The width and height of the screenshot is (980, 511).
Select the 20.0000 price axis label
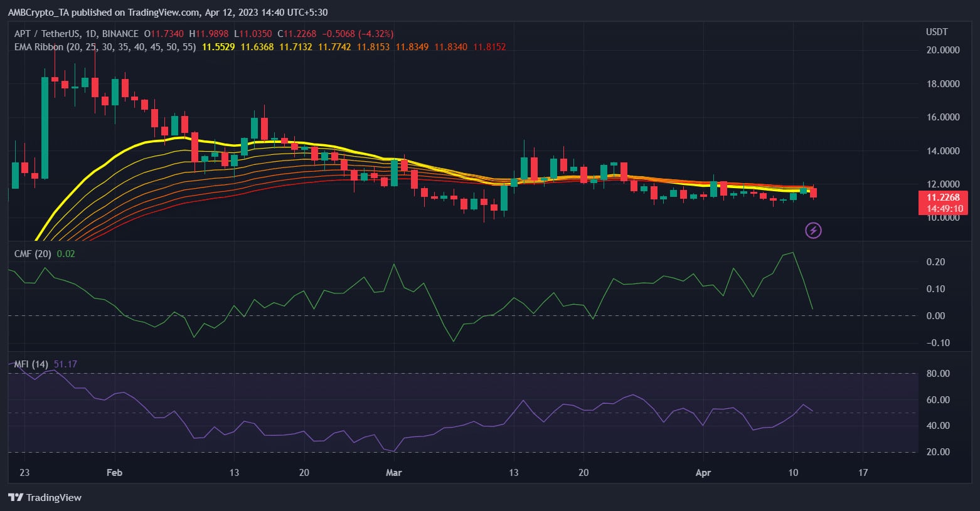[943, 50]
